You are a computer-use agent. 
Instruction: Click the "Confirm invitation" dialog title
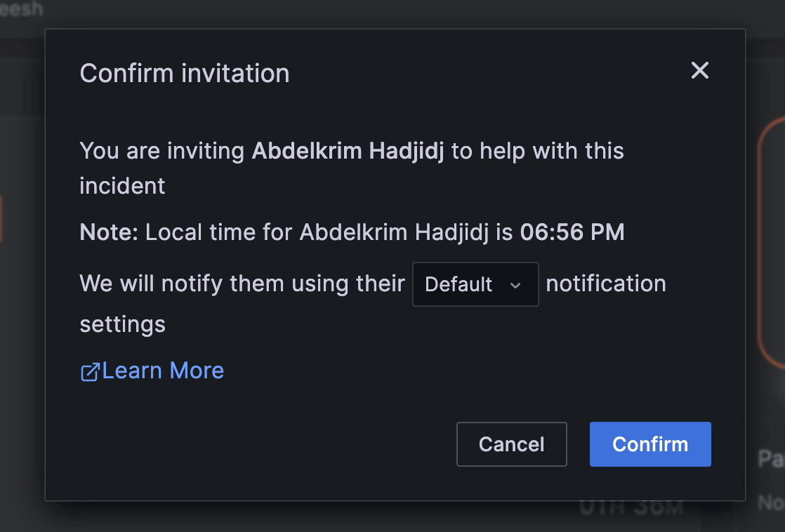(x=185, y=74)
